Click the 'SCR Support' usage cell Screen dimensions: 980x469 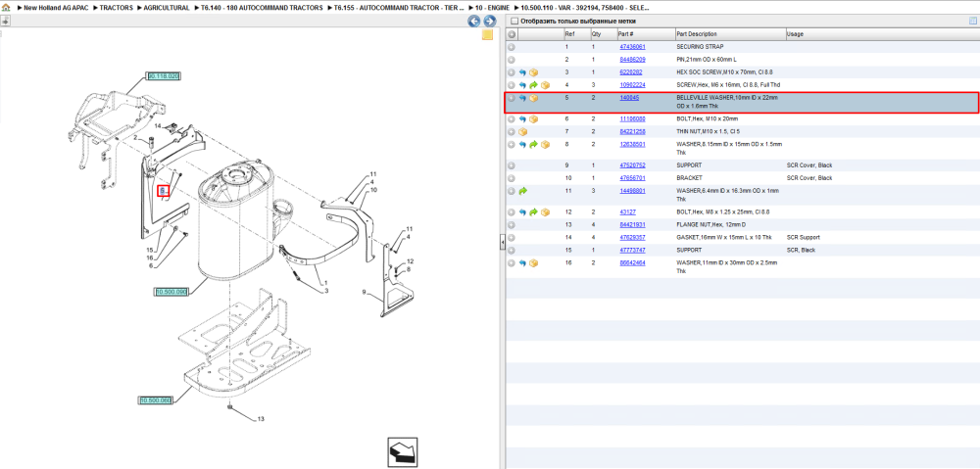[x=803, y=237]
